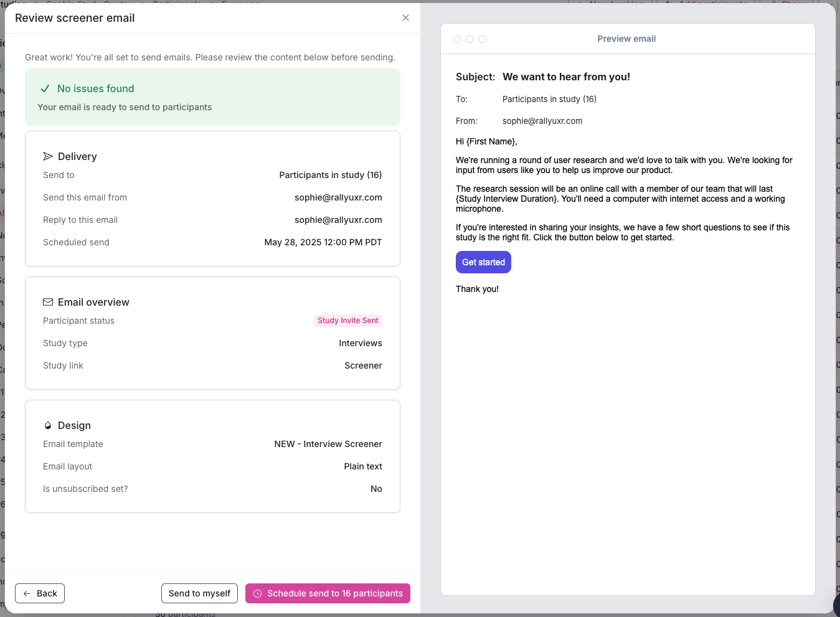Click the first preview window dot

[457, 39]
